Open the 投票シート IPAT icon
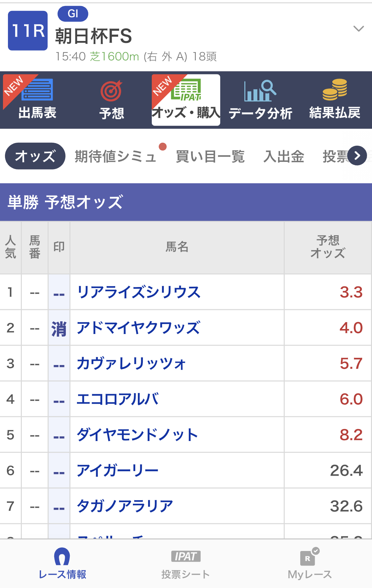 click(x=186, y=557)
